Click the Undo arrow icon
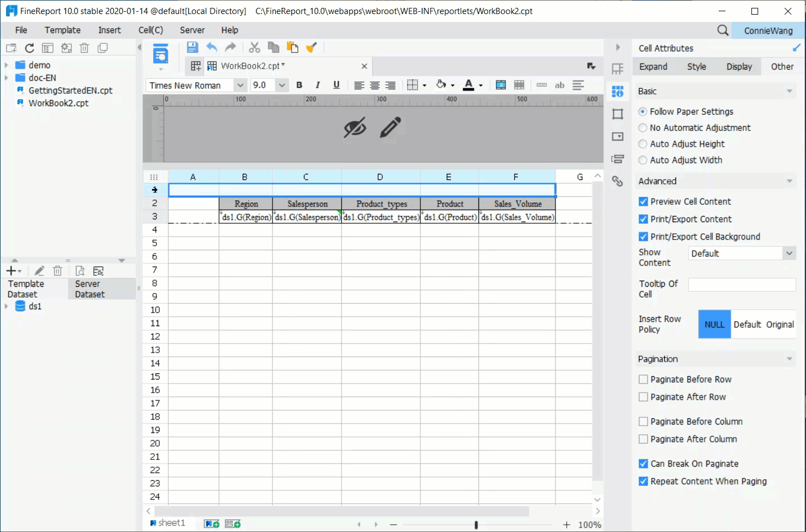This screenshot has height=532, width=806. click(x=212, y=48)
